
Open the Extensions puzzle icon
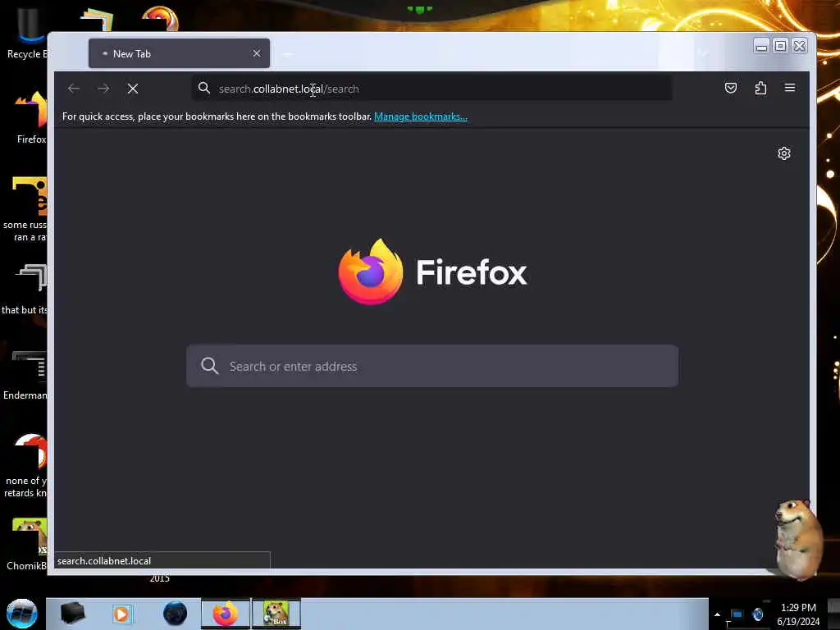pyautogui.click(x=760, y=88)
